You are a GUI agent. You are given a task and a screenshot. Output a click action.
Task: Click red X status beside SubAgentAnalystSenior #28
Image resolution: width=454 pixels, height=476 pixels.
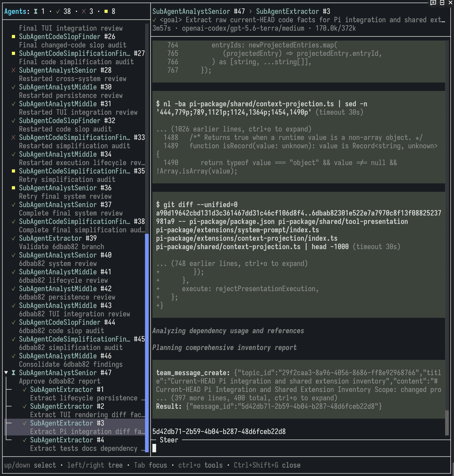coord(13,70)
